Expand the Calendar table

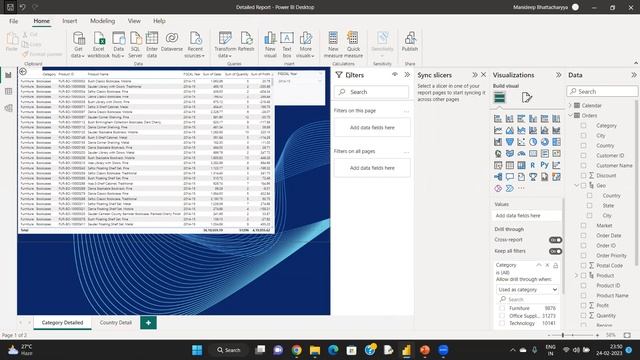click(x=570, y=105)
